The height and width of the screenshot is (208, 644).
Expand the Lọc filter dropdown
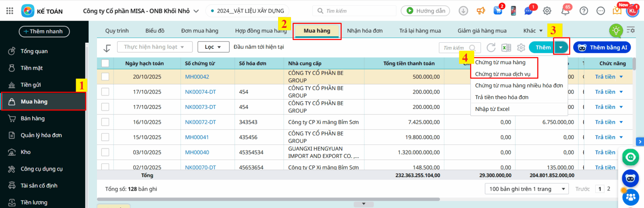(213, 47)
